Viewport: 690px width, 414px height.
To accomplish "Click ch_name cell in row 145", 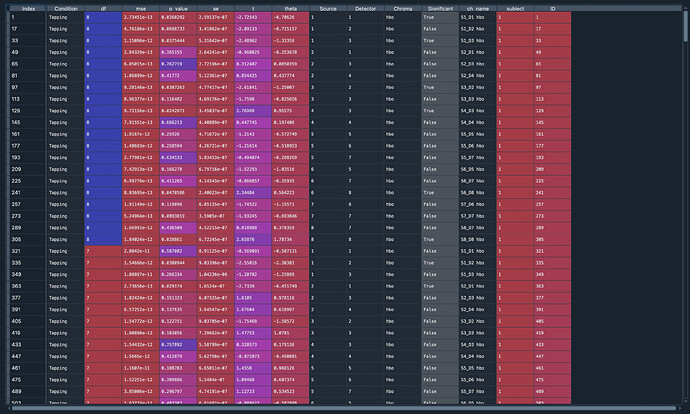I will 477,123.
